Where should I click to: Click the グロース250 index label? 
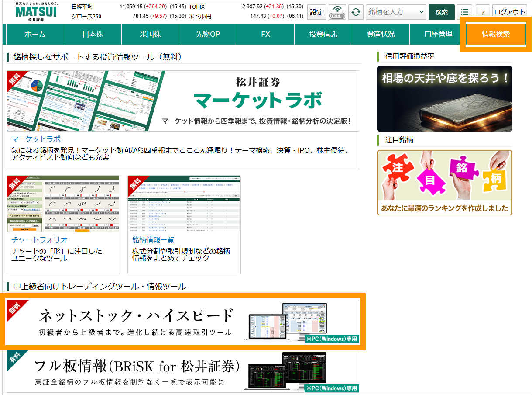(86, 17)
